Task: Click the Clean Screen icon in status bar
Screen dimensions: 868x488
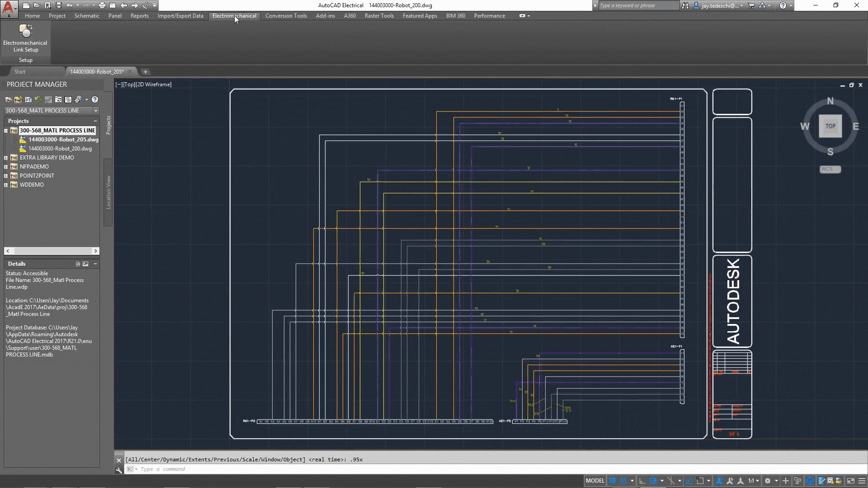Action: click(851, 481)
